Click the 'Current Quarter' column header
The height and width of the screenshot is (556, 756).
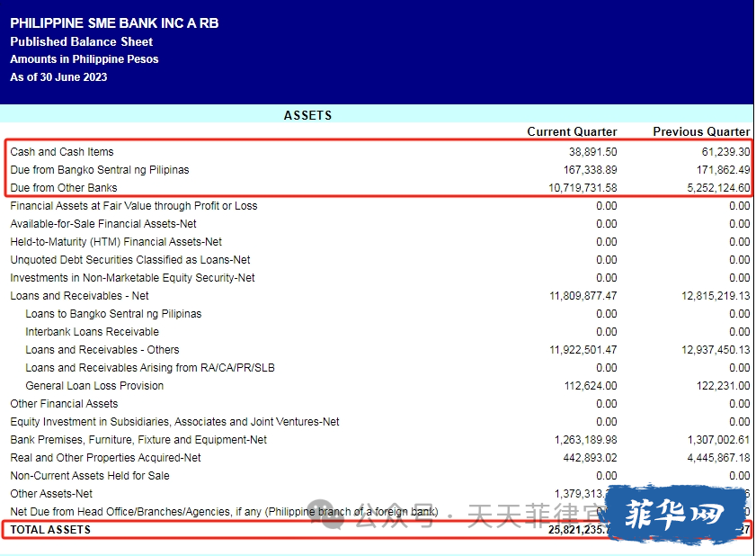click(x=572, y=131)
